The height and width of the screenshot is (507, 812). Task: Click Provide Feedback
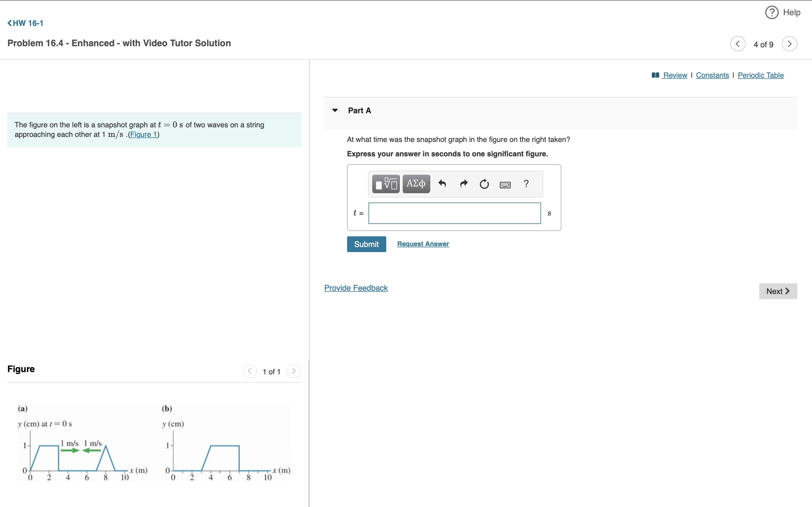(x=356, y=288)
